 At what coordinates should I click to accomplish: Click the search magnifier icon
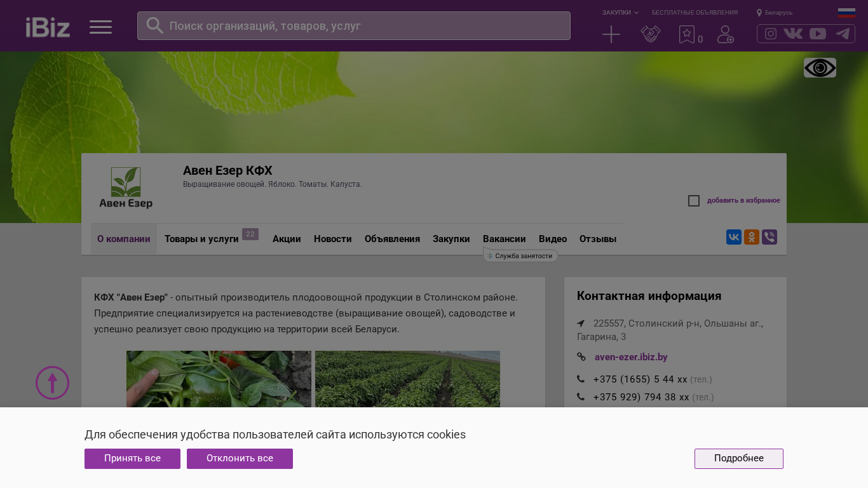(x=155, y=25)
